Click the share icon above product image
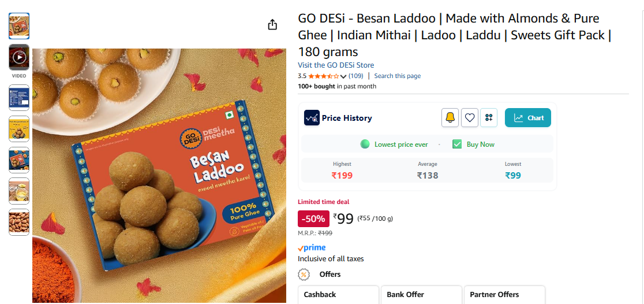Viewport: 644px width, 304px height. coord(272,25)
